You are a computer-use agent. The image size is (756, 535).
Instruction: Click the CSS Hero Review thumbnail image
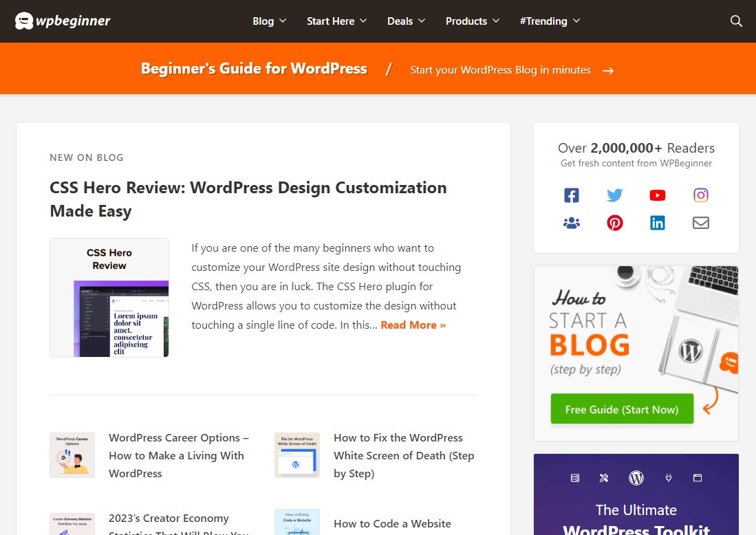(x=109, y=298)
